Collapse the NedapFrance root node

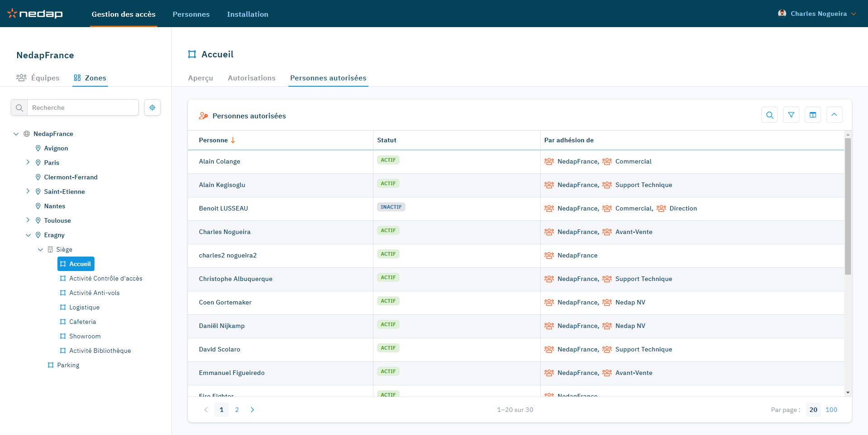click(16, 134)
